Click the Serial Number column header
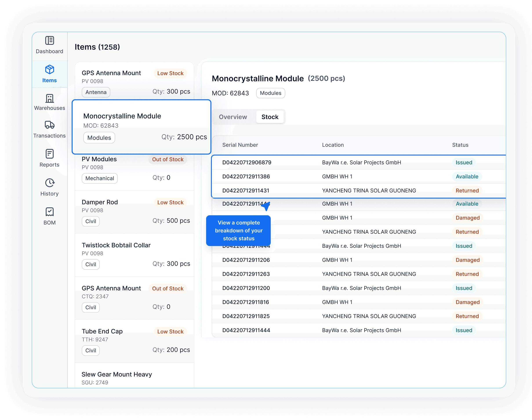The width and height of the screenshot is (532, 420). [240, 145]
